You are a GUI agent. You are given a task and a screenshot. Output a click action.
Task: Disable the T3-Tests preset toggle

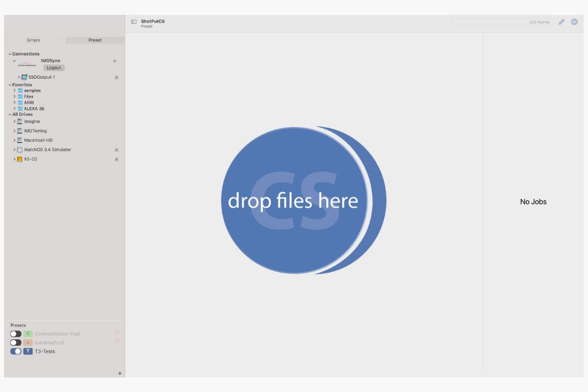click(x=16, y=351)
